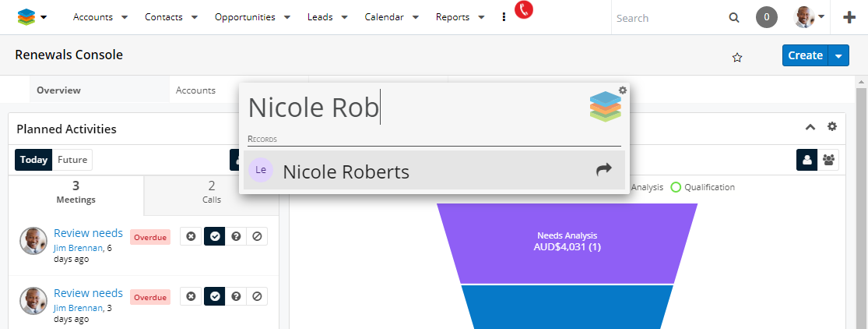Click the purple Needs Analysis funnel segment

pos(568,242)
